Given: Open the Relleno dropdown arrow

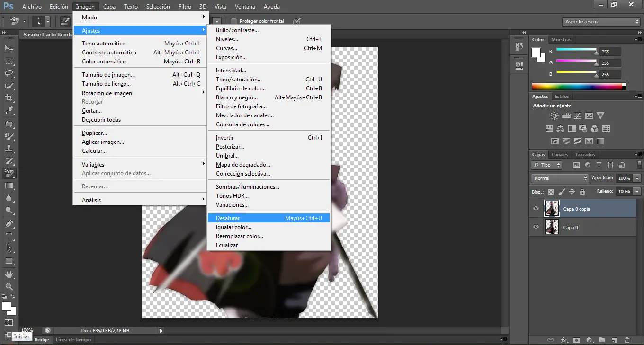Looking at the screenshot, I should click(637, 192).
